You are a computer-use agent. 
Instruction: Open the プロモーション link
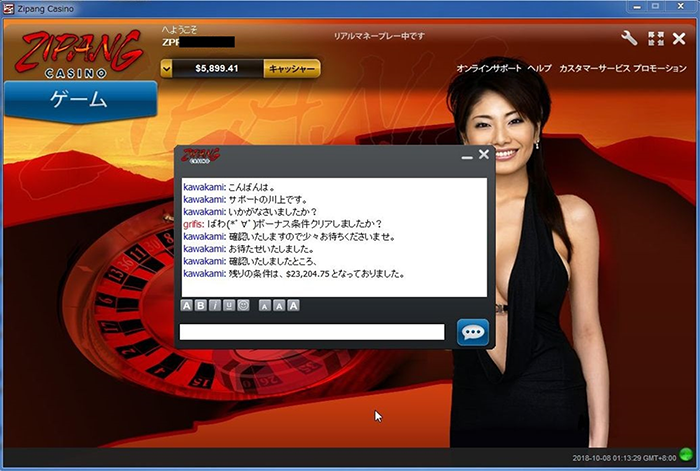click(x=660, y=68)
